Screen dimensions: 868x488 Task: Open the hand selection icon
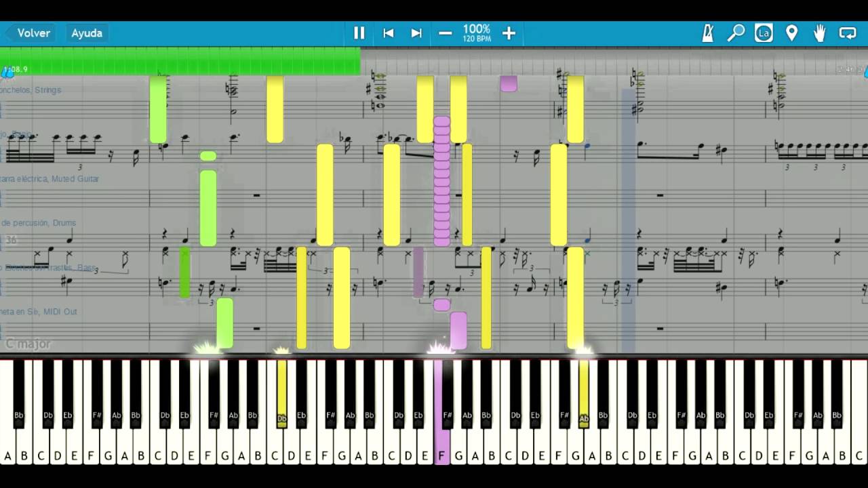[819, 33]
